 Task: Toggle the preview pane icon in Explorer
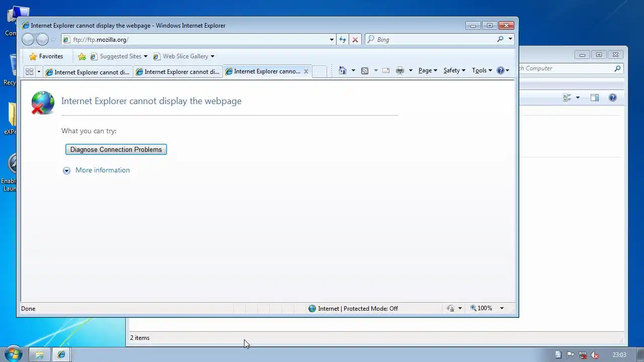(595, 98)
